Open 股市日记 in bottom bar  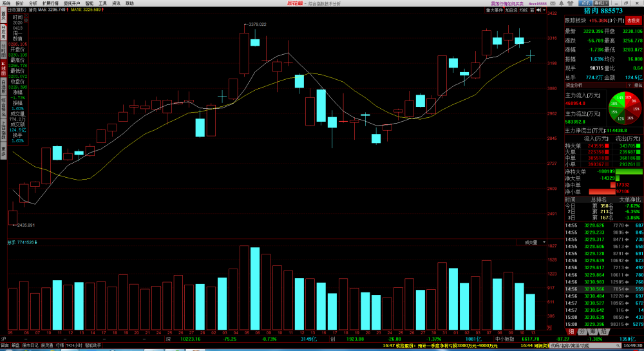click(x=30, y=346)
